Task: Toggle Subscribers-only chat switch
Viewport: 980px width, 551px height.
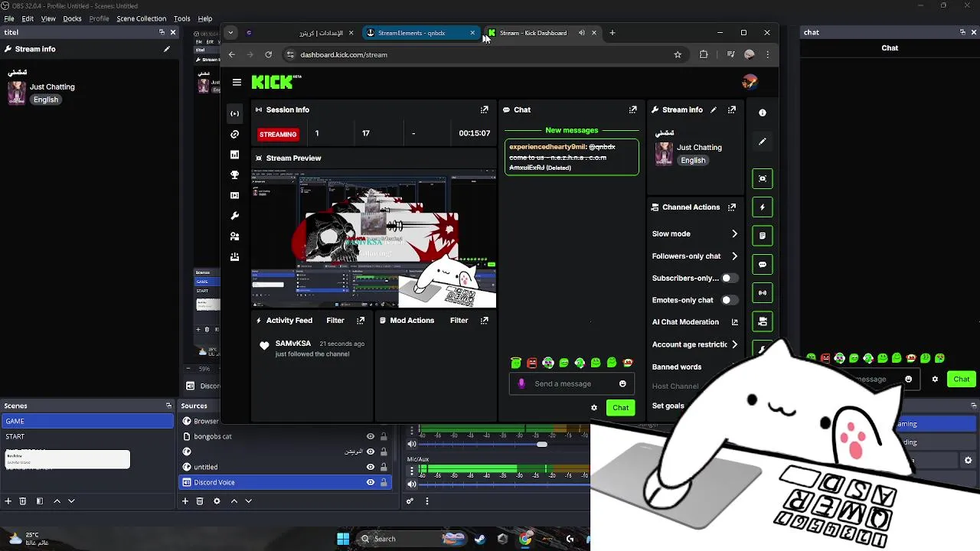Action: [x=730, y=278]
